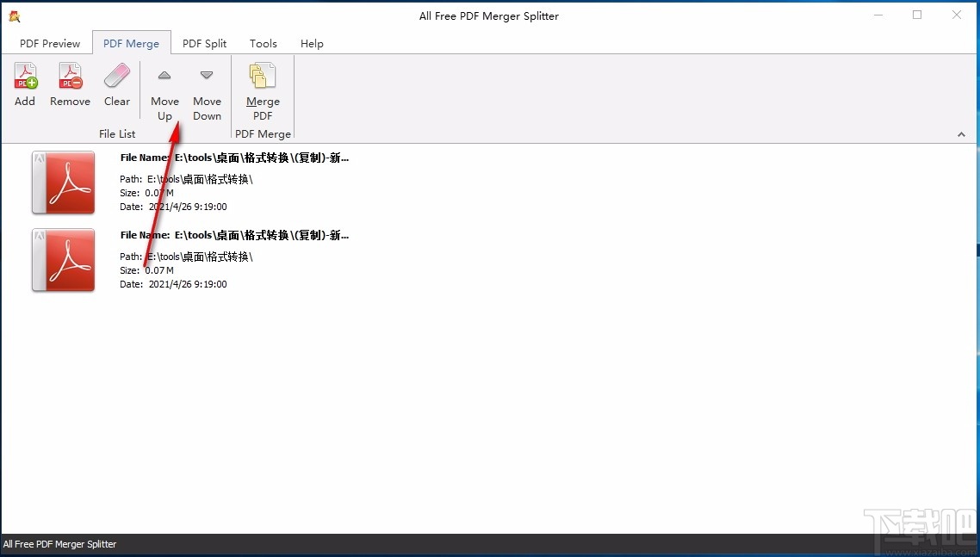Click the Clear list eraser icon

pos(117,77)
